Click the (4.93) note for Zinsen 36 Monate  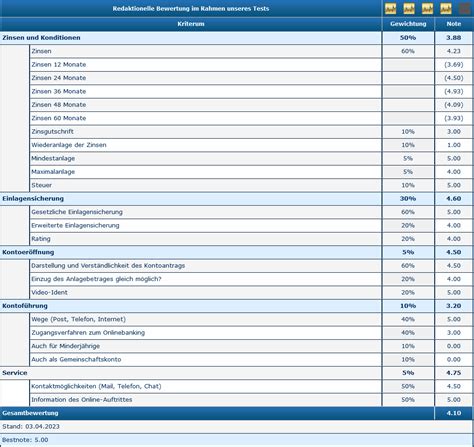tap(454, 91)
